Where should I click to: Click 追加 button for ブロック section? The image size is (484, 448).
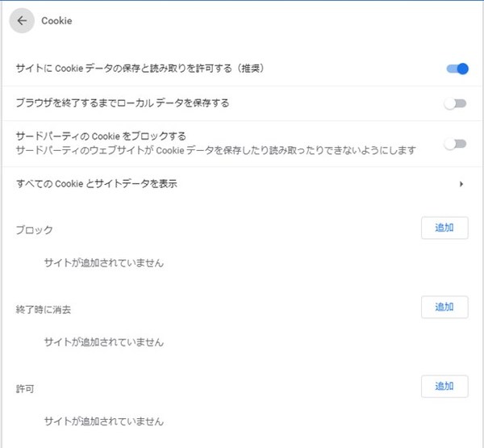point(444,228)
